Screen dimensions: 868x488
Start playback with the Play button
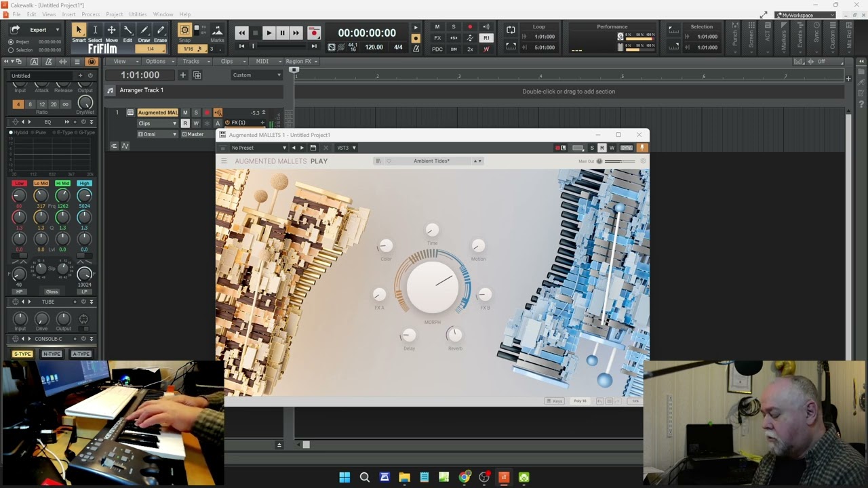coord(269,33)
